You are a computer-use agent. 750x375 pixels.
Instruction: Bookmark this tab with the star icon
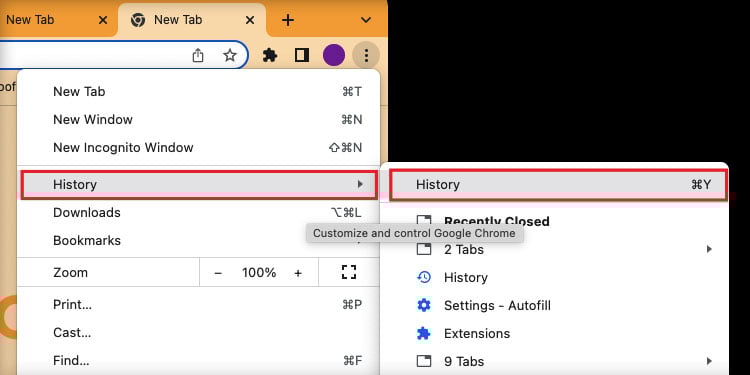tap(230, 55)
